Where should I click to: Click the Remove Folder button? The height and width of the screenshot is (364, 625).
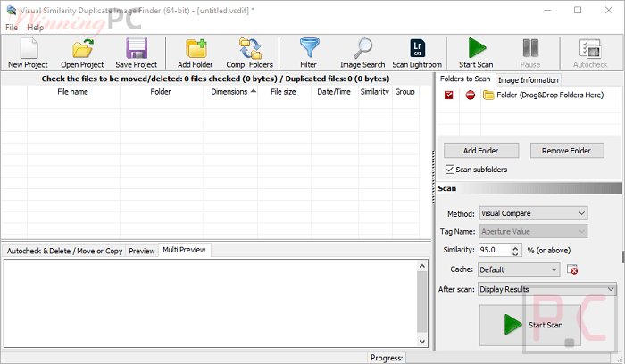(567, 151)
